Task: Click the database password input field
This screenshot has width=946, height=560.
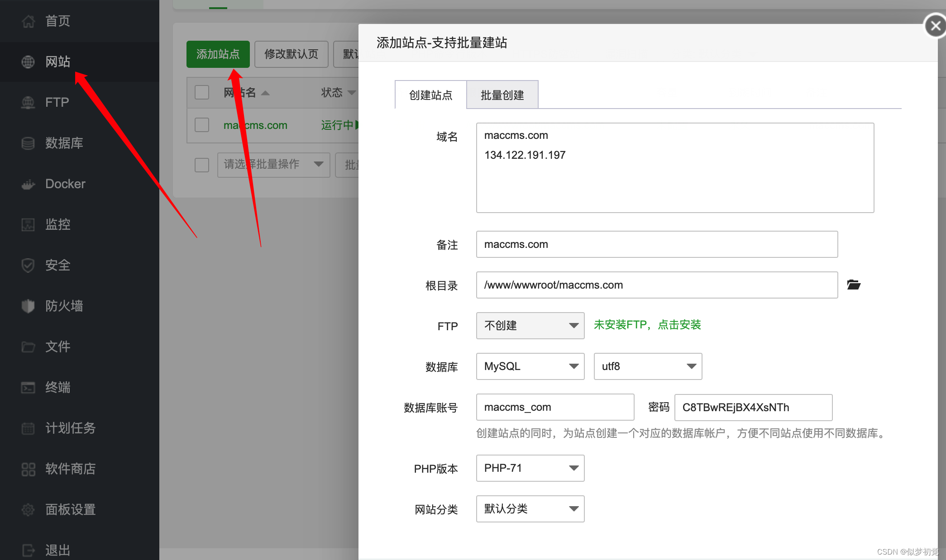Action: coord(753,408)
